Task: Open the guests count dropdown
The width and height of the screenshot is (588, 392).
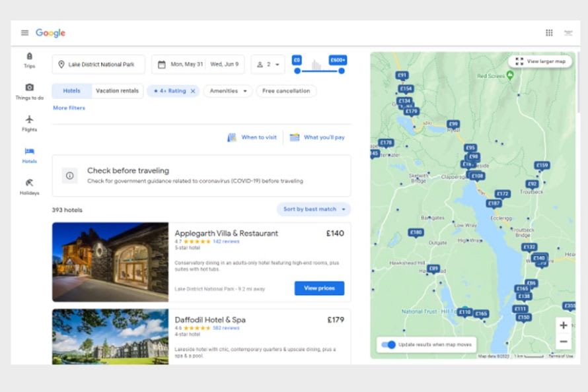Action: [x=268, y=65]
